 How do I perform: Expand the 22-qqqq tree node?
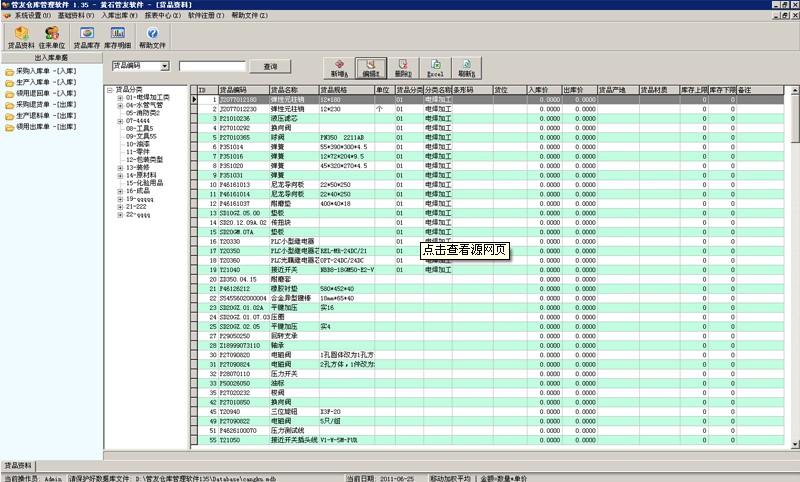pyautogui.click(x=120, y=215)
